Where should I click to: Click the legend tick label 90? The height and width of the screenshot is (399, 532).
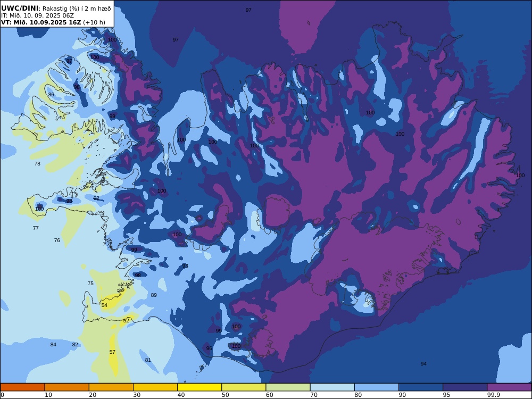point(402,395)
